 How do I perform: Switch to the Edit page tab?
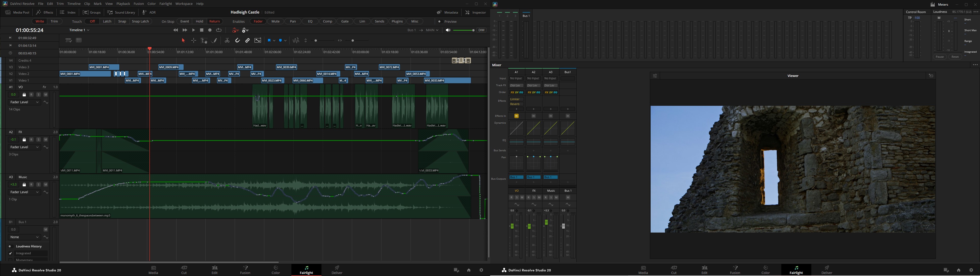coord(215,270)
